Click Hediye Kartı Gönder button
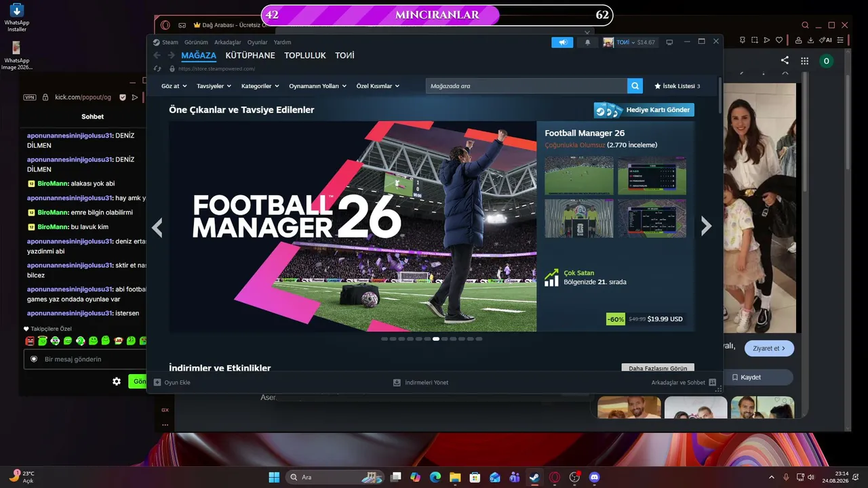The image size is (868, 488). click(x=644, y=110)
